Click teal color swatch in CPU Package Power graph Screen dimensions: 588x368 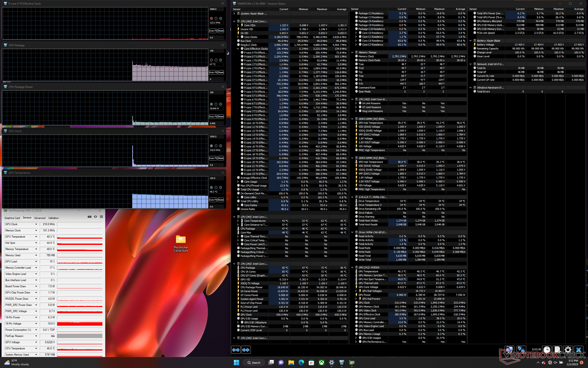(211, 104)
